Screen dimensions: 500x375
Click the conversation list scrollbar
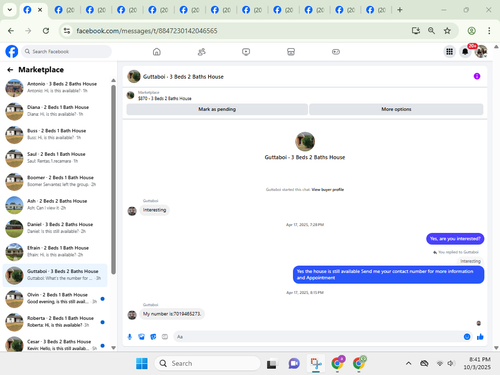coord(113,180)
